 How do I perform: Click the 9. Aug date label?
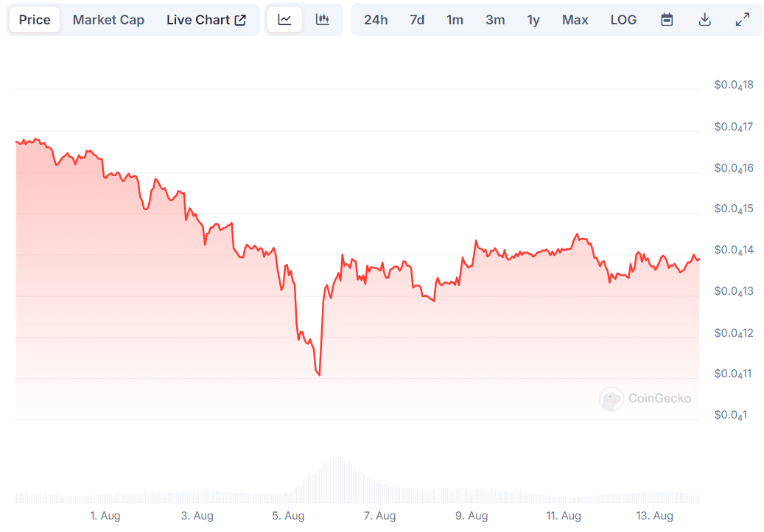point(472,516)
